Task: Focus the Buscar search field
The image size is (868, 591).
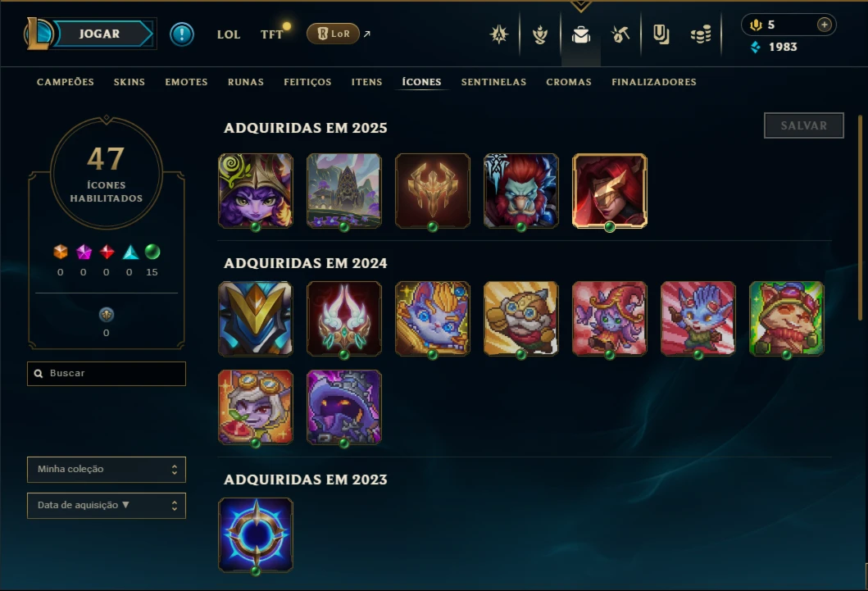Action: click(107, 374)
